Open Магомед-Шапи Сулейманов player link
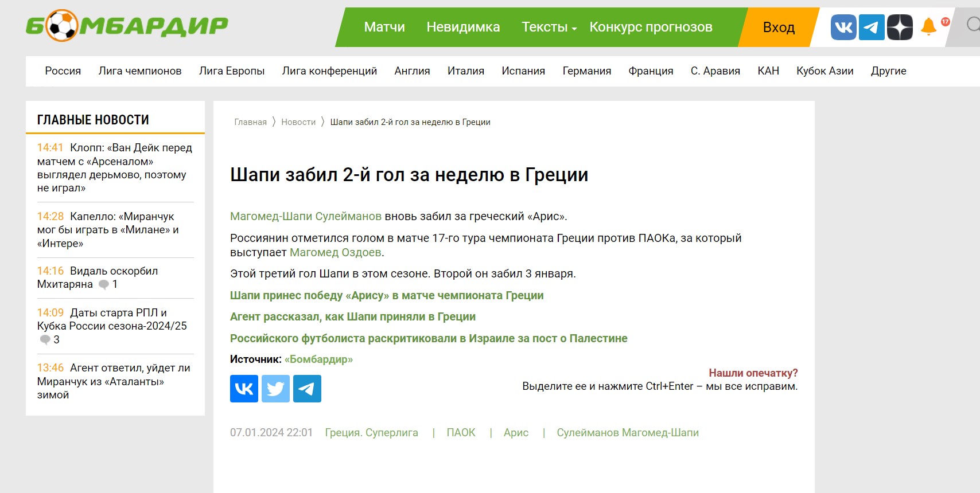This screenshot has height=493, width=980. point(305,216)
